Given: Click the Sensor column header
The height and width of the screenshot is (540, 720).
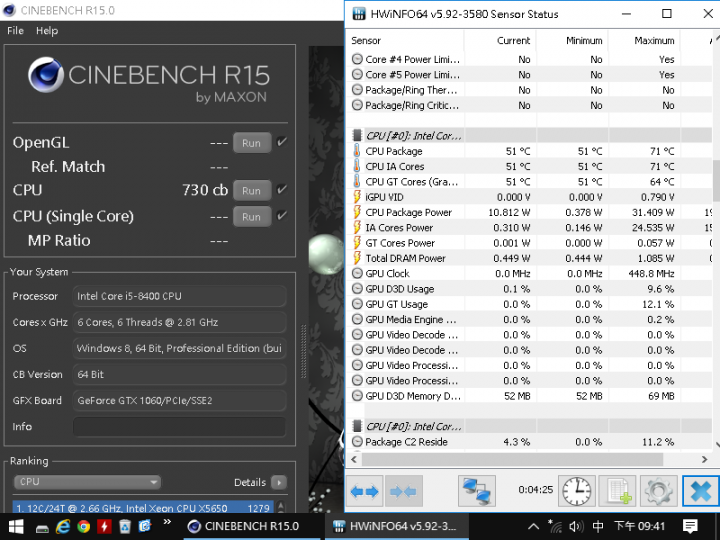Looking at the screenshot, I should point(405,41).
